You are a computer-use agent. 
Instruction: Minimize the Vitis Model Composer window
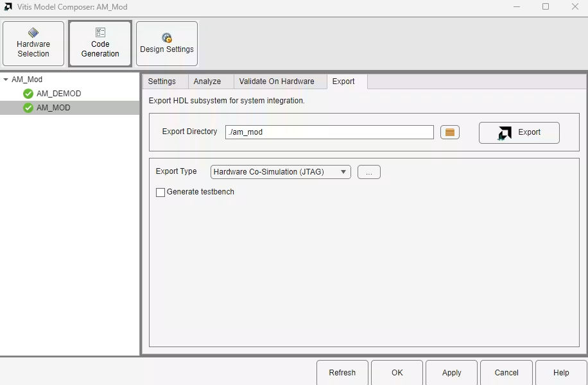pos(517,7)
